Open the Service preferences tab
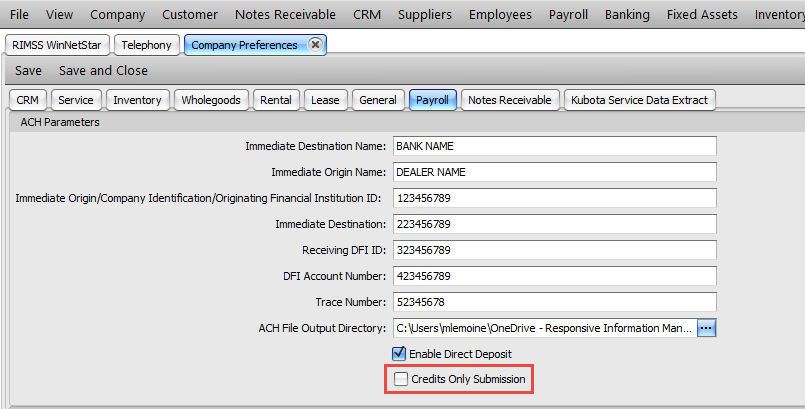The image size is (805, 409). [x=76, y=100]
